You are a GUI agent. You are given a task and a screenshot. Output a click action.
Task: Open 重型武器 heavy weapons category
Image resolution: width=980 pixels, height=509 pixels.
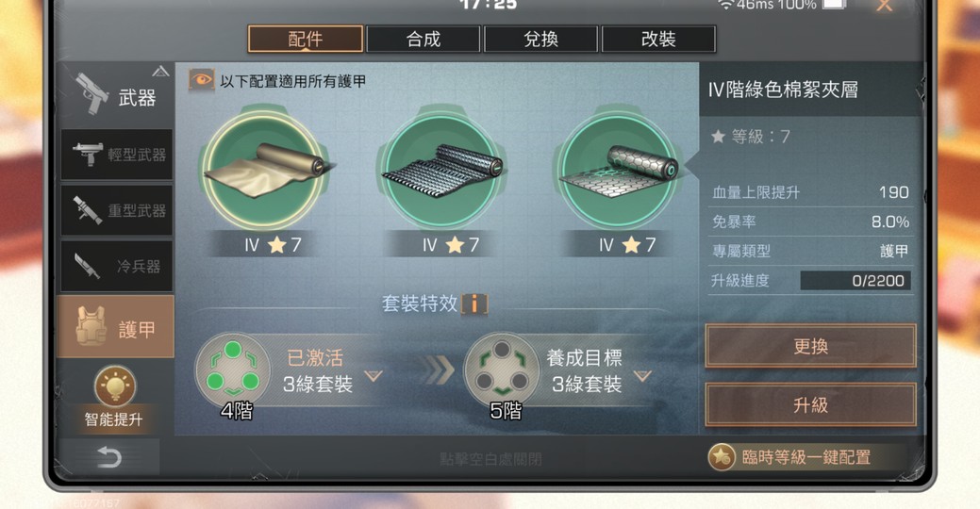coord(117,210)
